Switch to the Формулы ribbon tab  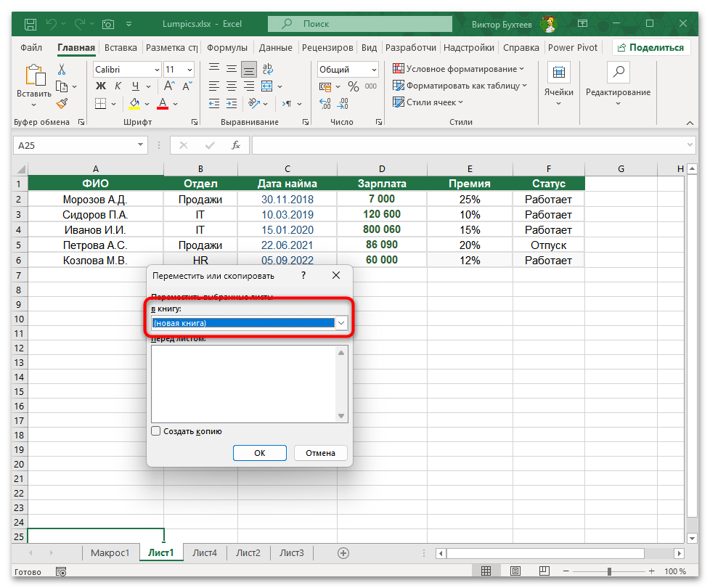click(227, 47)
